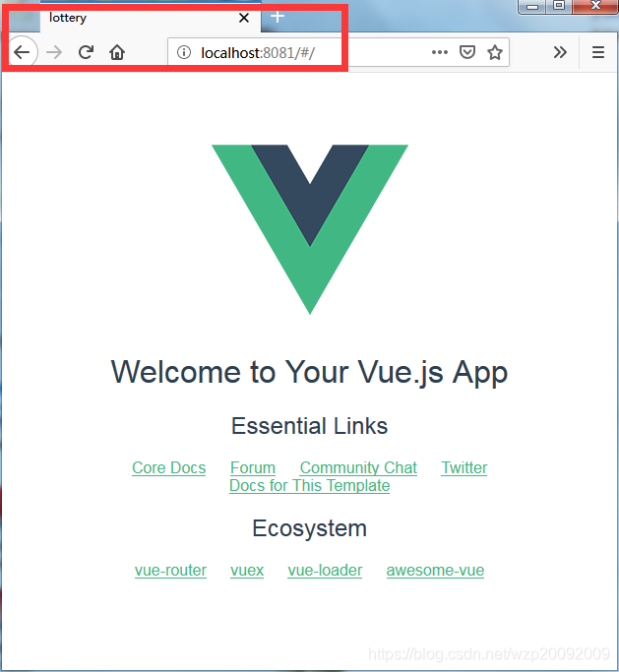Screen dimensions: 619x672
Task: Go back using the back arrow
Action: (22, 52)
